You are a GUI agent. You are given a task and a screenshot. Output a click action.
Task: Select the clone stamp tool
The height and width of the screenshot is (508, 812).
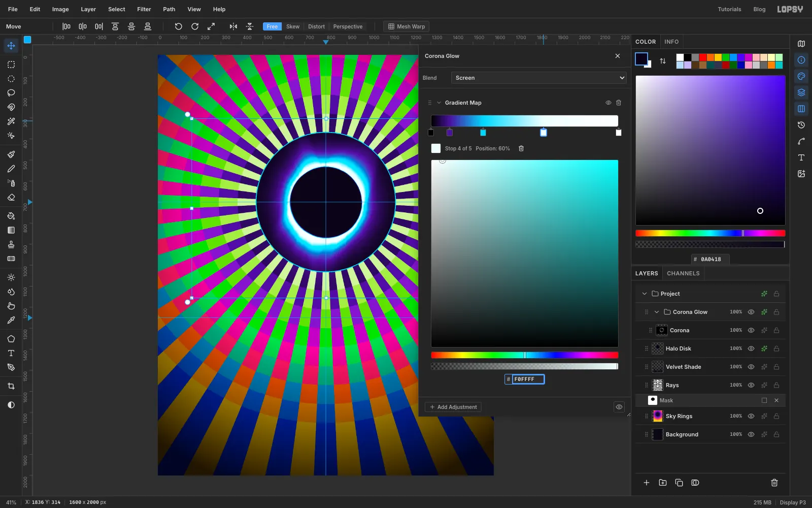pos(11,244)
